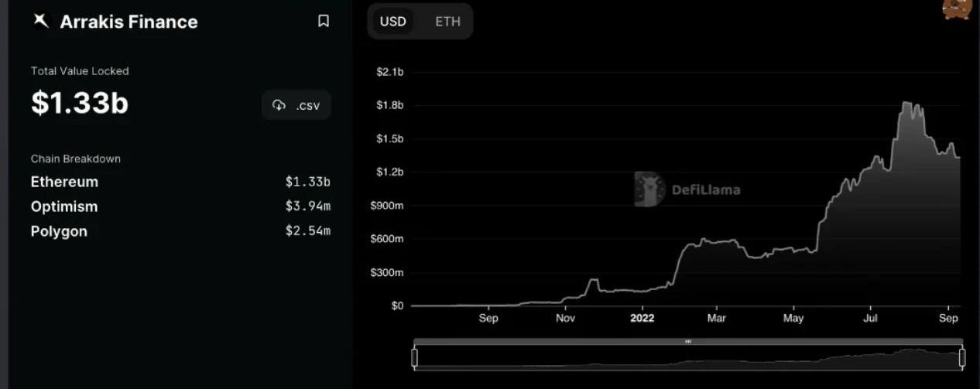Switch chart denomination to USD
980x389 pixels.
tap(392, 21)
